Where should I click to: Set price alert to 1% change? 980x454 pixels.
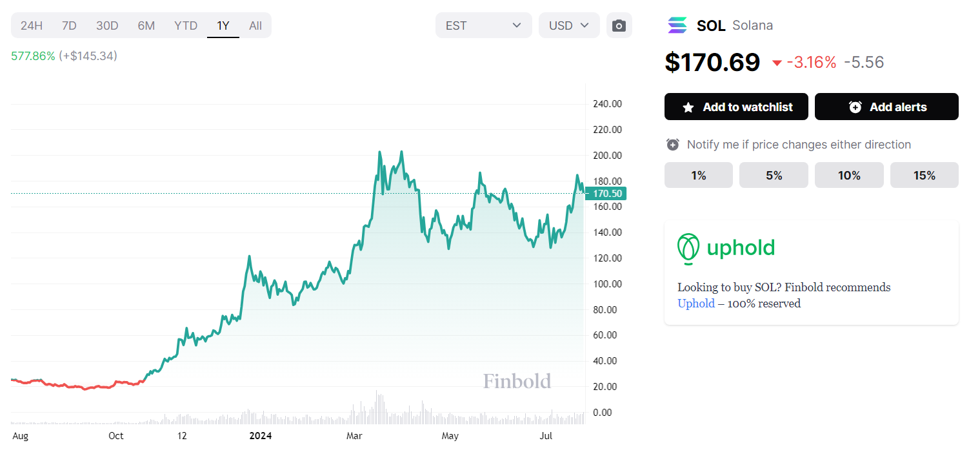[x=699, y=175]
